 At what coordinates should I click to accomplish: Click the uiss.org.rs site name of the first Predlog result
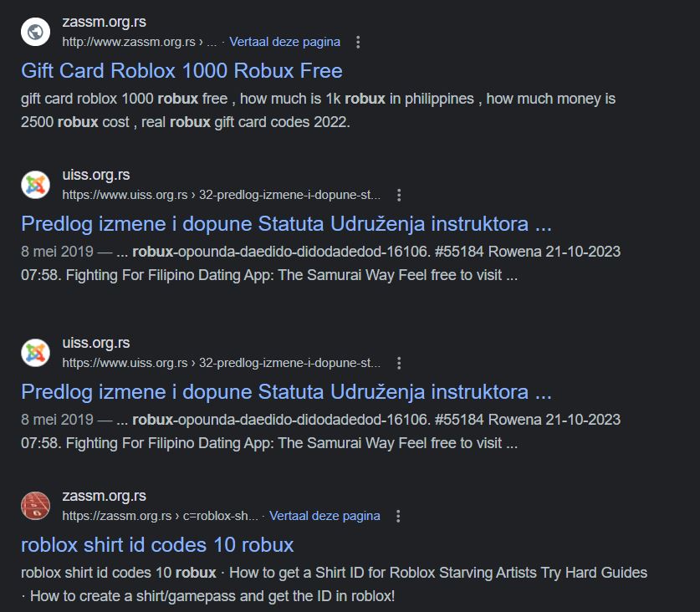[x=96, y=175]
